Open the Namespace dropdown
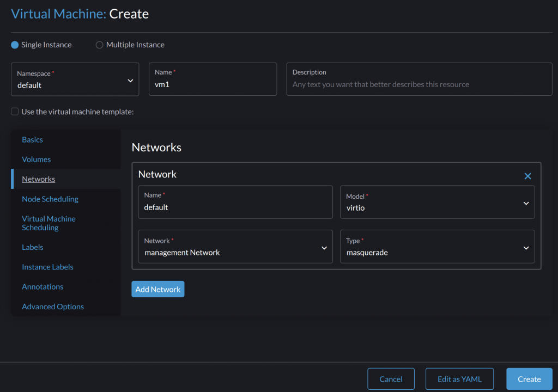The image size is (558, 392). coord(75,79)
